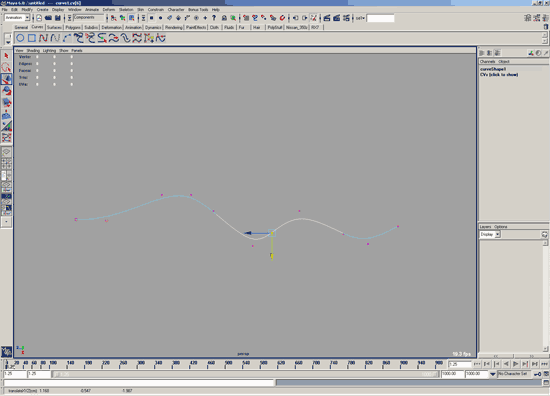The image size is (550, 396).
Task: Switch to the Polygons shelf tab
Action: click(x=73, y=27)
